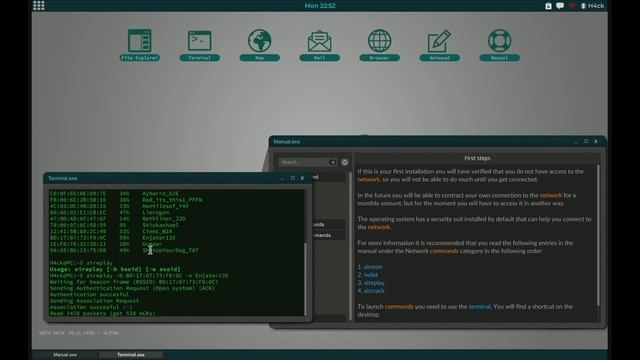Click the 'Stickachael' network row in terminal
Screen dimensions: 640x360
click(x=114, y=225)
